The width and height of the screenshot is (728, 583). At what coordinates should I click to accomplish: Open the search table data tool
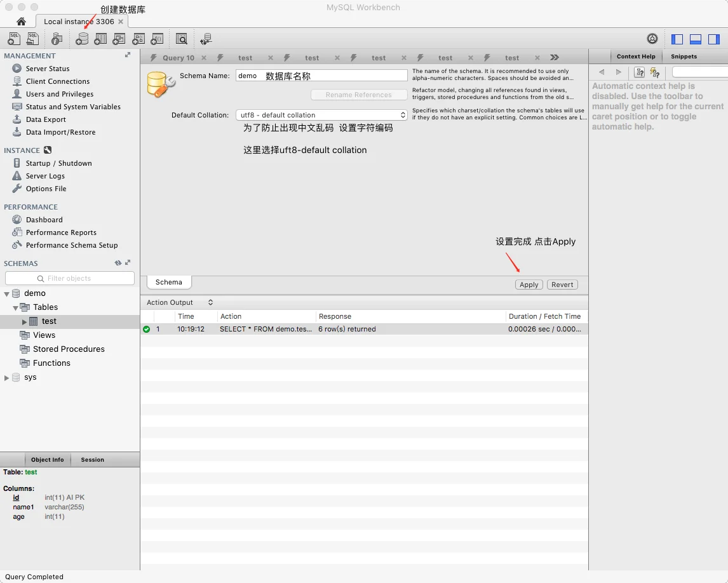pyautogui.click(x=182, y=39)
